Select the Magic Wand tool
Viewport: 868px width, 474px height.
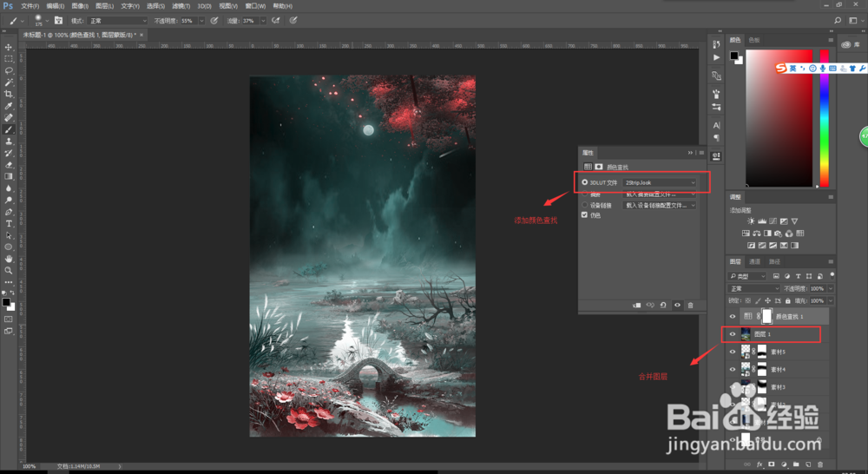tap(9, 82)
